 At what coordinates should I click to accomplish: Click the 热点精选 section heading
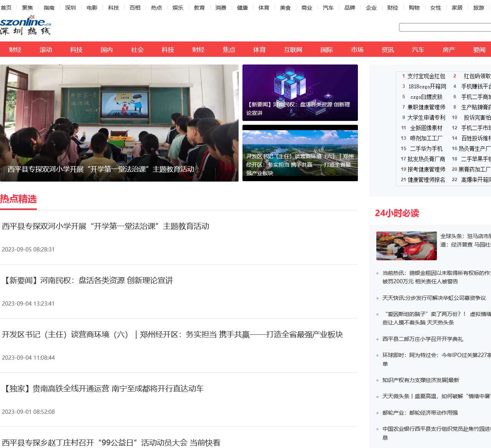click(x=18, y=199)
